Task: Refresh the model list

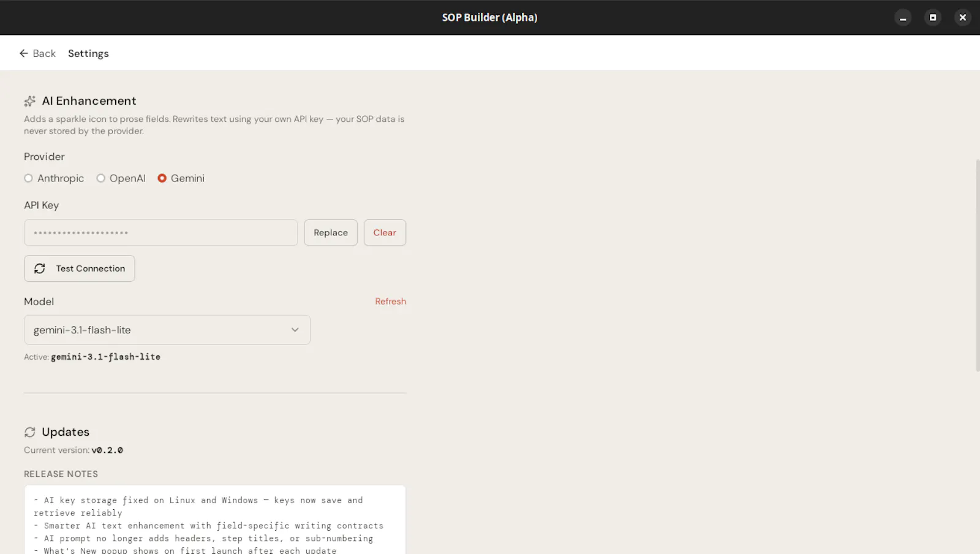Action: click(x=390, y=302)
